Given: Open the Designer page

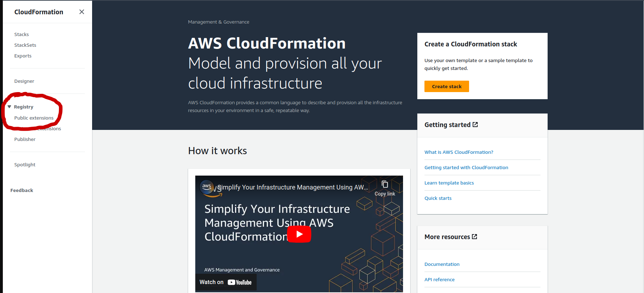Looking at the screenshot, I should [24, 81].
